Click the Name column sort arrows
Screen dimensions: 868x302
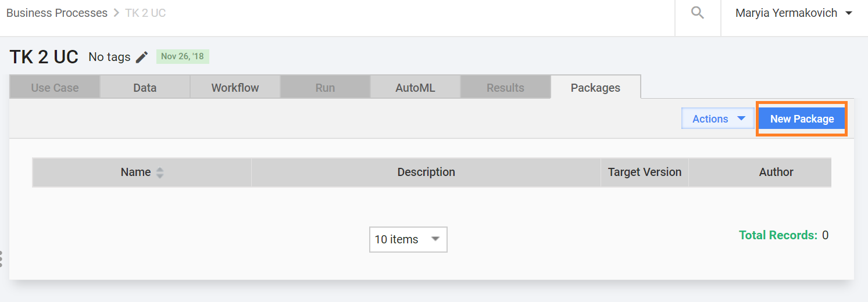coord(160,172)
